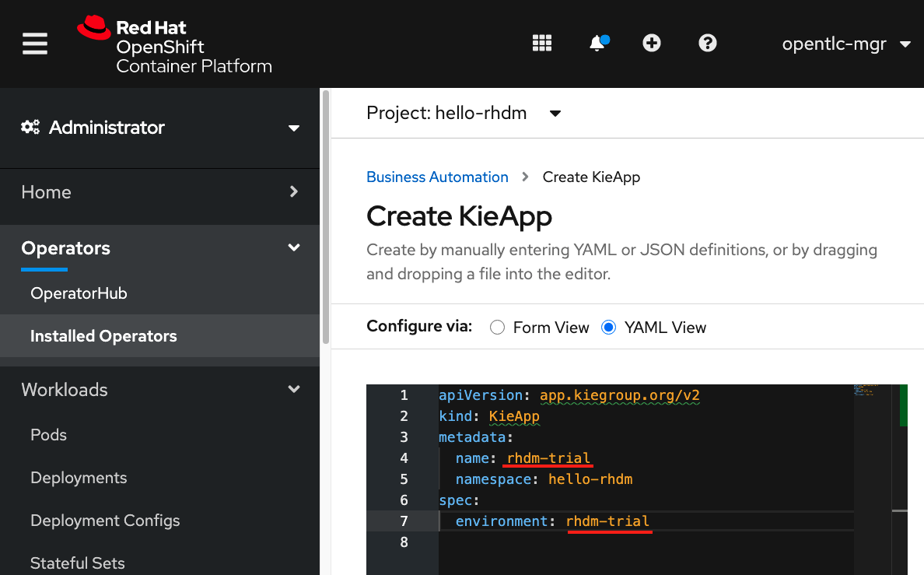The image size is (924, 575).
Task: Open Installed Operators in sidebar
Action: coord(103,336)
